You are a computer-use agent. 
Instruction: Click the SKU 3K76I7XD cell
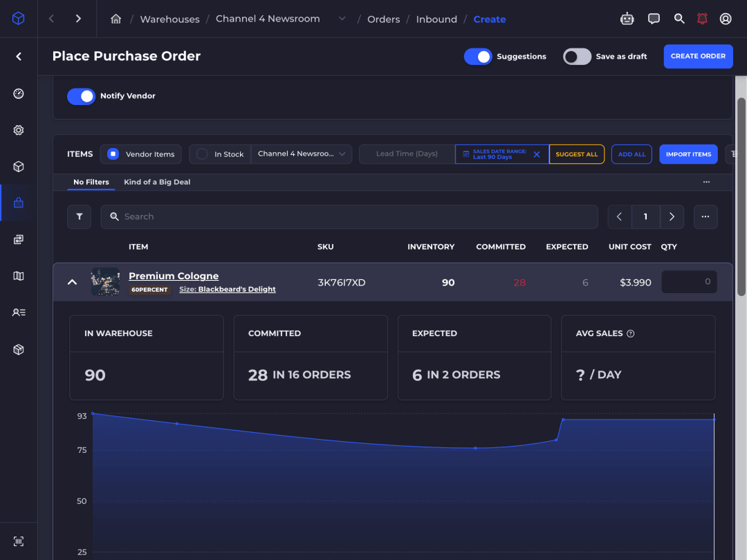341,282
